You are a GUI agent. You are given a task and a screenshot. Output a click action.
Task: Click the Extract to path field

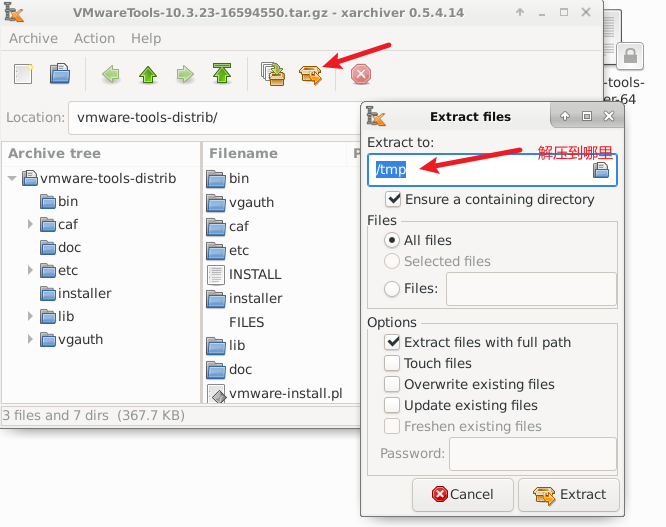(x=480, y=170)
